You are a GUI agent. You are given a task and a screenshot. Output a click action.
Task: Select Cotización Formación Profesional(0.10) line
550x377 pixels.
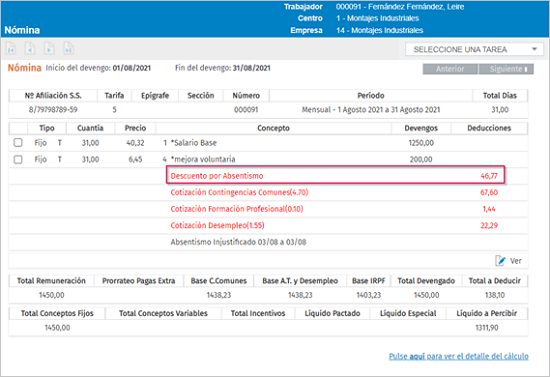pyautogui.click(x=237, y=209)
